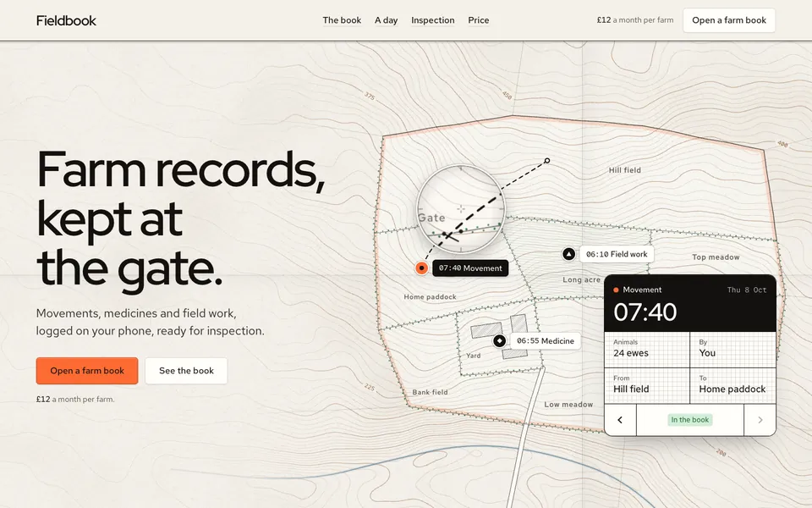This screenshot has height=508, width=812.
Task: Click the magnifier lens over Gate
Action: point(460,209)
